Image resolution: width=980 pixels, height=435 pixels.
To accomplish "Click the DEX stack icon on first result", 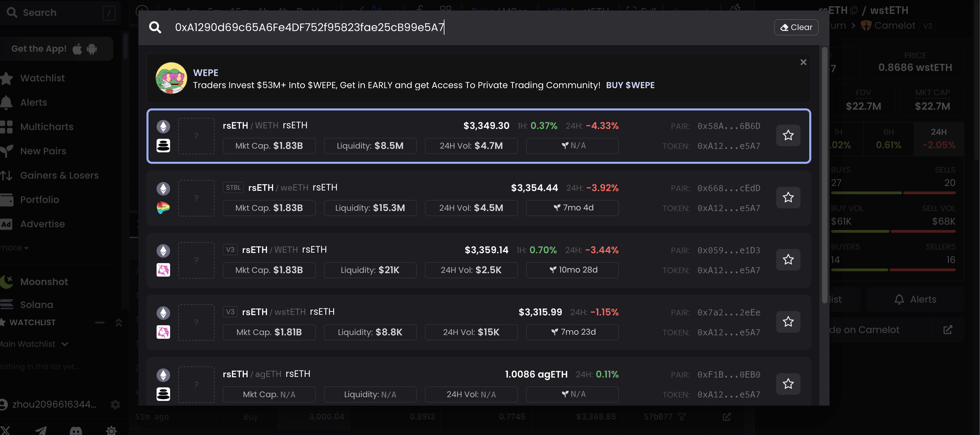I will [x=163, y=145].
